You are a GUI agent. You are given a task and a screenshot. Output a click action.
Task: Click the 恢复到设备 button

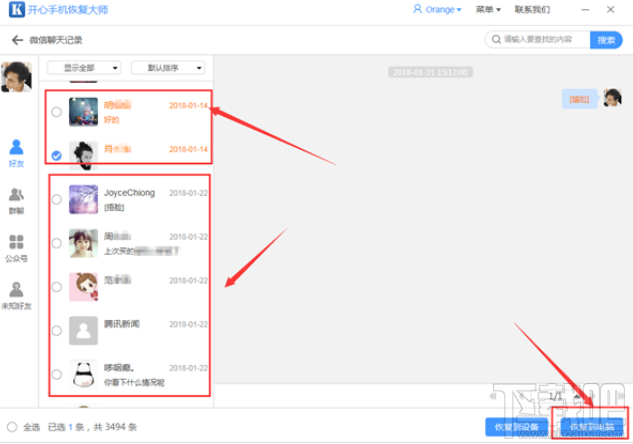pos(517,427)
